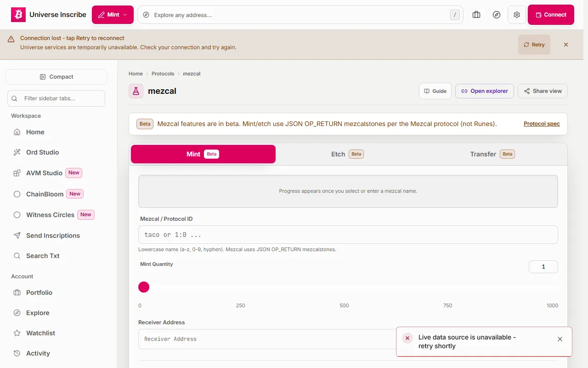Click the mezcal flask icon

click(136, 91)
